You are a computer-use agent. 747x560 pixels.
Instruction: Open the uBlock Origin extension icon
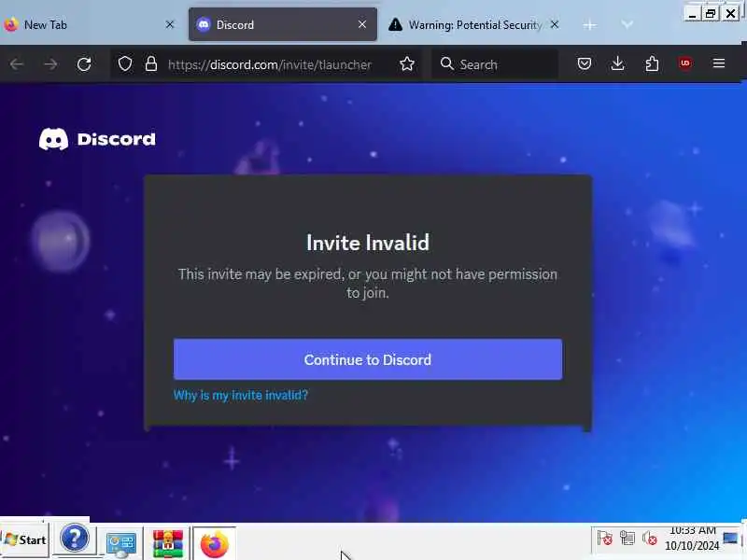[685, 63]
